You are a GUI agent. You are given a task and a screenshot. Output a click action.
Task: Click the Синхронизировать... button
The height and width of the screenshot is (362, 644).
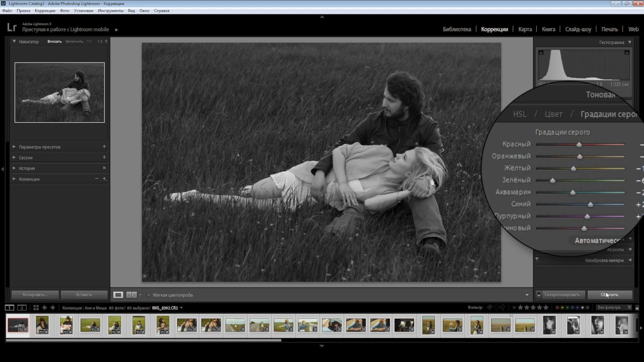563,295
